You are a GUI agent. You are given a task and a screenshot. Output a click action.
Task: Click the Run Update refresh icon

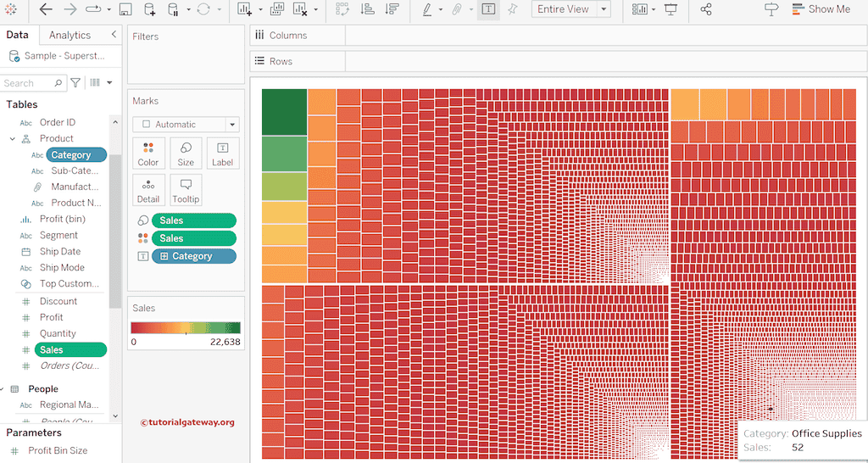[203, 9]
